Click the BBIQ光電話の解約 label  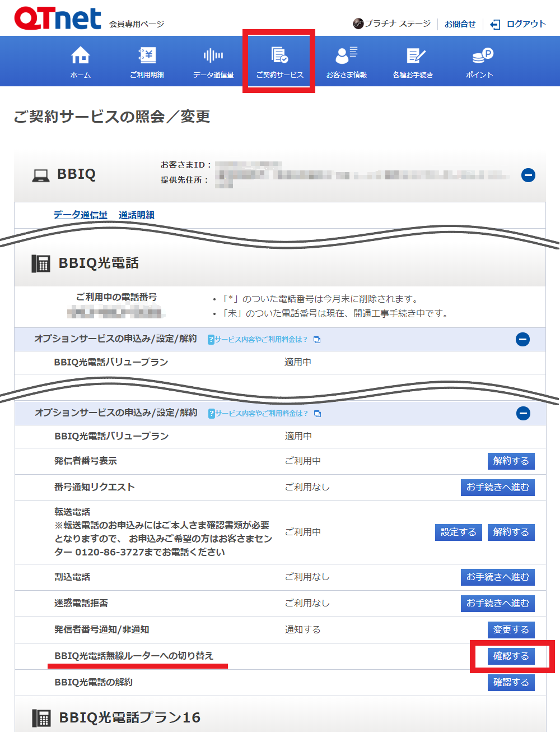pos(94,682)
